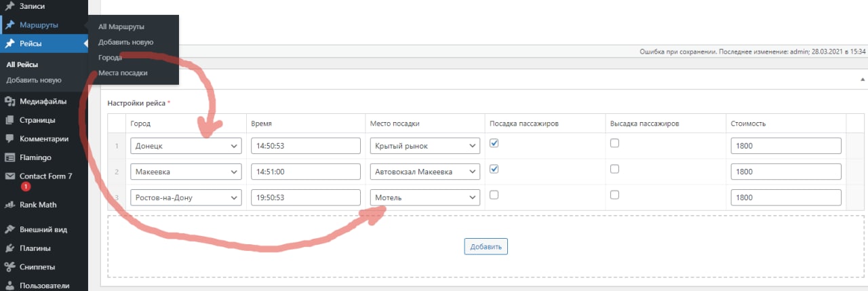Go to Страницы menu label
This screenshot has width=868, height=291.
tap(37, 121)
